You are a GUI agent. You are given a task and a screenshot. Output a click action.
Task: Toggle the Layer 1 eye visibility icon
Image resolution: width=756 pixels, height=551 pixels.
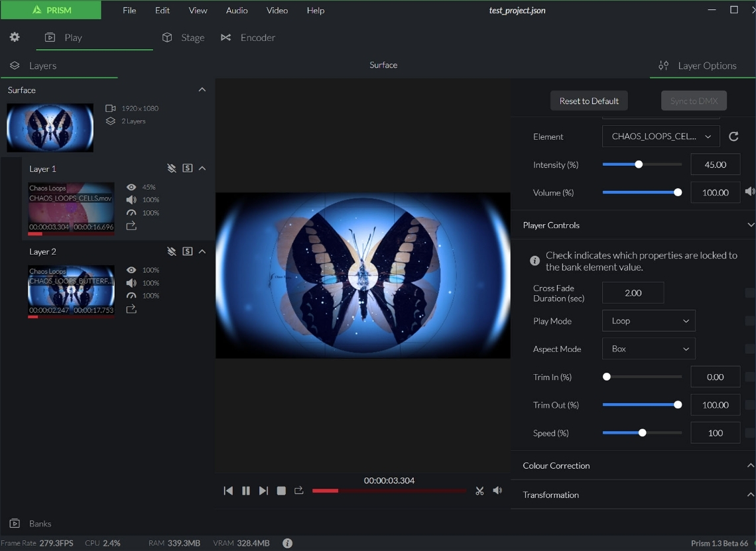pyautogui.click(x=131, y=187)
